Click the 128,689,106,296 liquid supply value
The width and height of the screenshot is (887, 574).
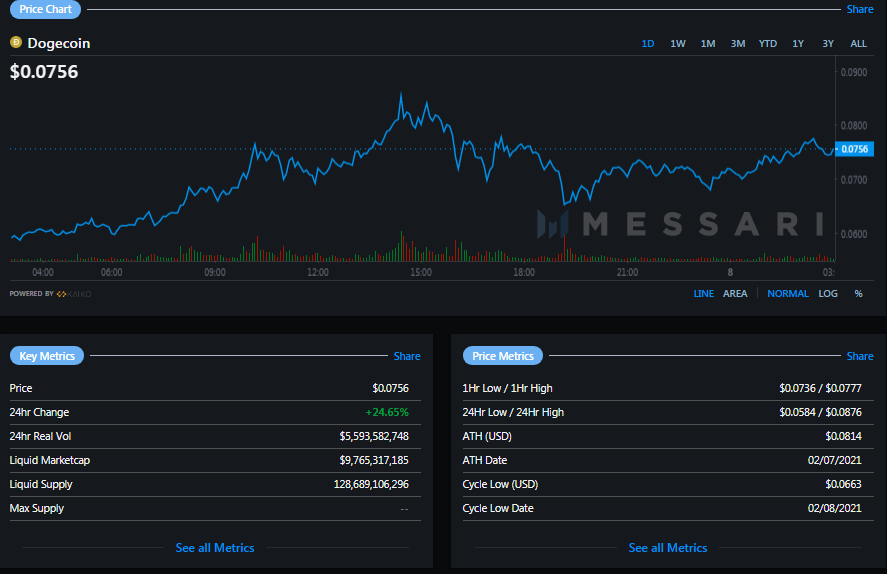coord(371,484)
